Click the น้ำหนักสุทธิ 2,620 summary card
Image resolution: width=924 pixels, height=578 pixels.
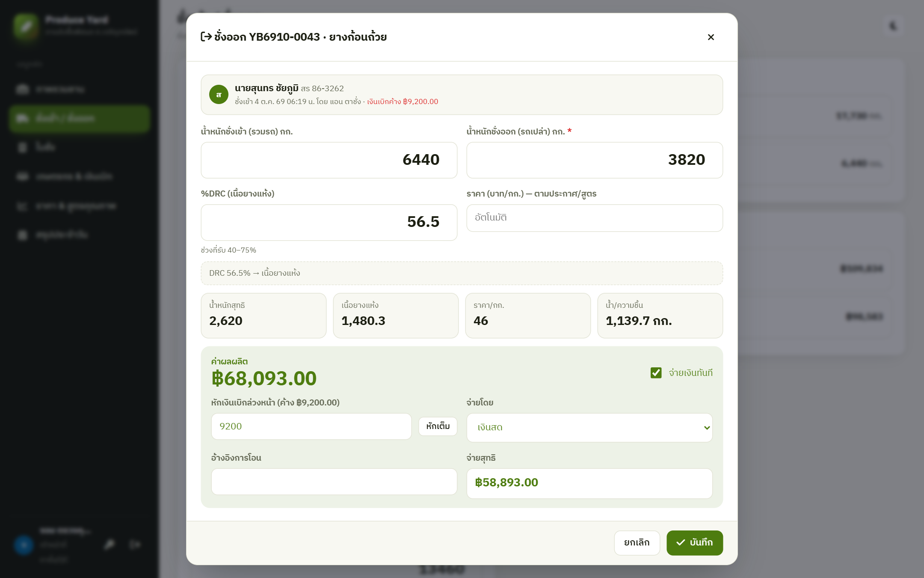[264, 316]
